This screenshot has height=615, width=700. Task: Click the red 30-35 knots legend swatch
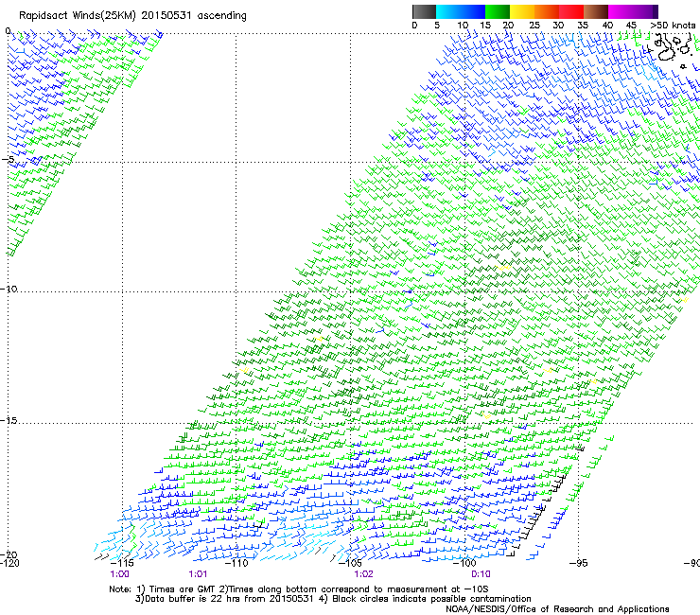(x=571, y=11)
